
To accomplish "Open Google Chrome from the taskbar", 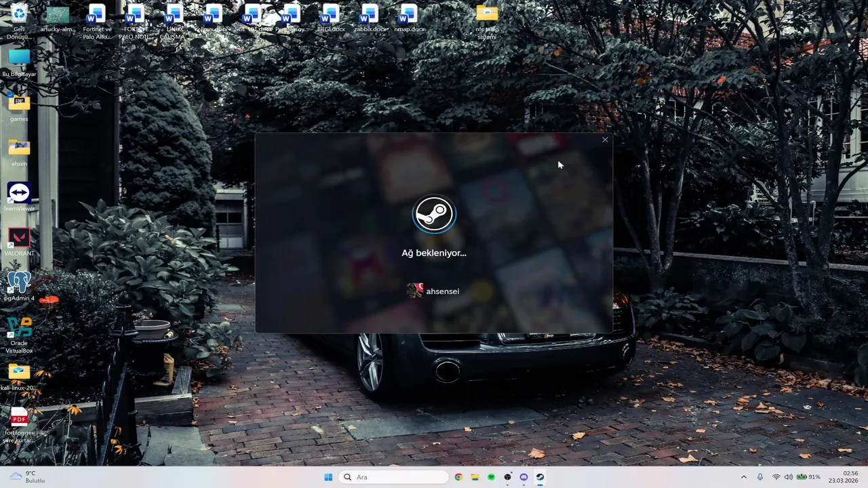I will (x=458, y=477).
